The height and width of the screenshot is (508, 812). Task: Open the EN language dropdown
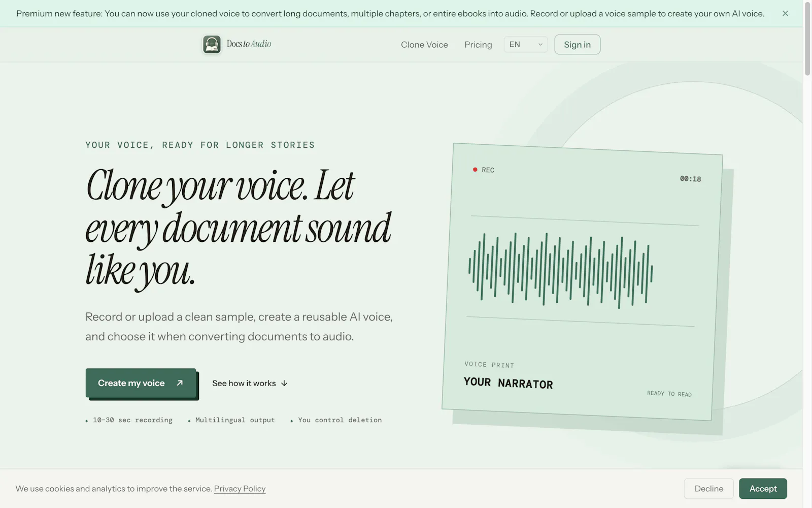click(526, 44)
